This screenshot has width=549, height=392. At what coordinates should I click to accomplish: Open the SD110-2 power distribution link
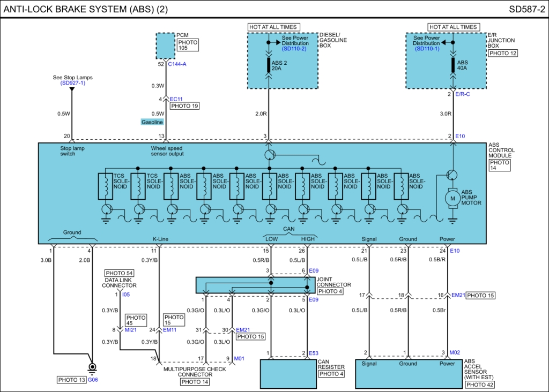(x=294, y=49)
